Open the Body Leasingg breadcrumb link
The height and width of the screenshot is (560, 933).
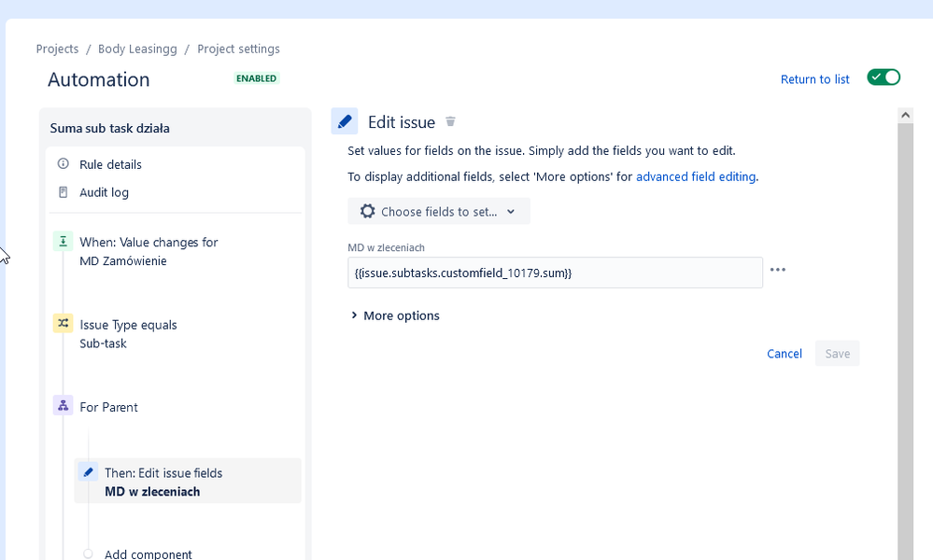(137, 49)
